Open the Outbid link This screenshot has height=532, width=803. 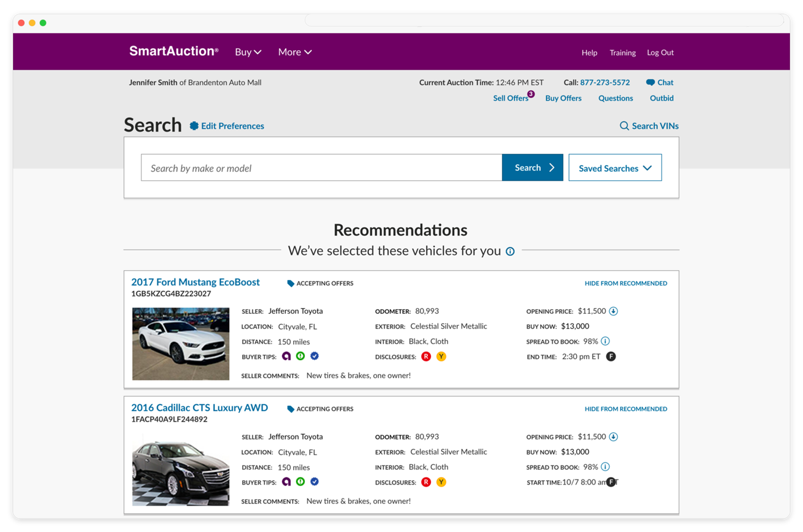point(661,98)
